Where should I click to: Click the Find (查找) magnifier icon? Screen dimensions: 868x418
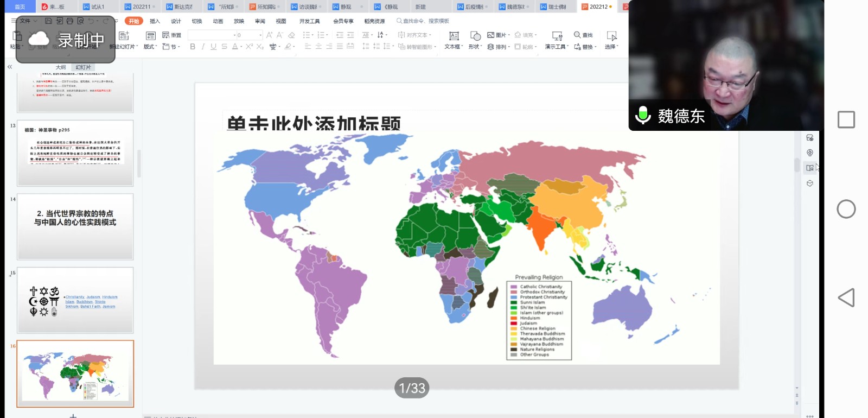point(577,35)
